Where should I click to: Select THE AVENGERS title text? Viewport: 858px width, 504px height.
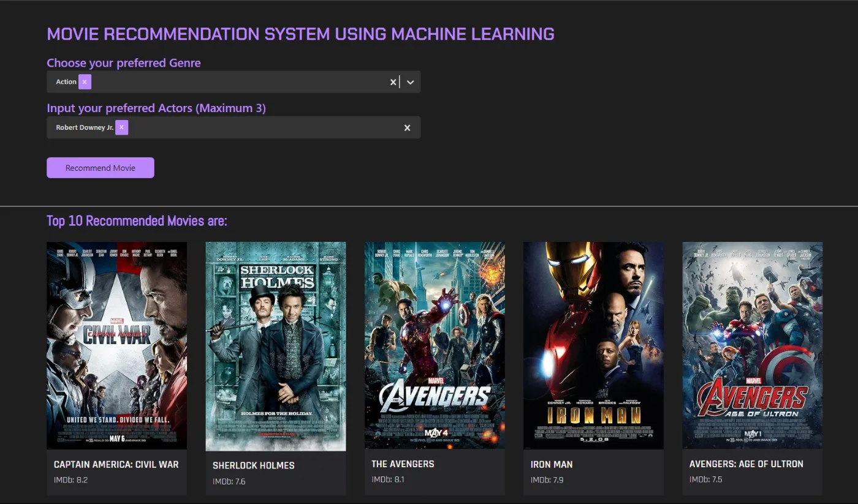pyautogui.click(x=403, y=464)
